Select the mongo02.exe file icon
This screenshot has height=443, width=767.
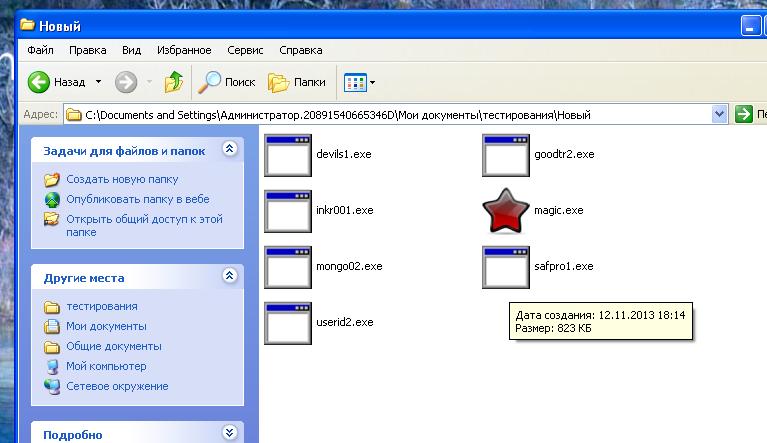288,267
